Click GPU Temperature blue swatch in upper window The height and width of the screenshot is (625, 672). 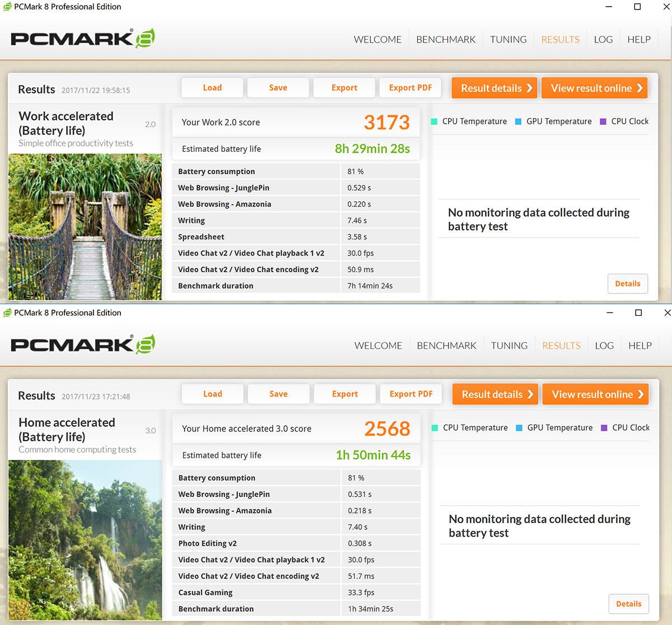coord(518,122)
